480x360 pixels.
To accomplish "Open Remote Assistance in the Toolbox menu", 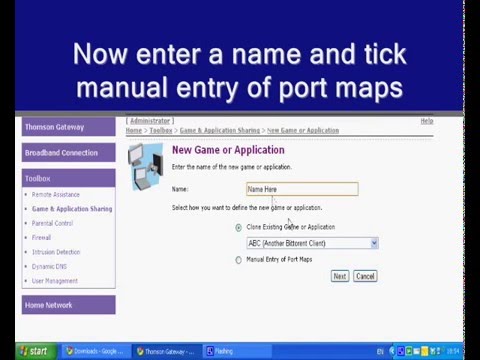I will tap(56, 194).
